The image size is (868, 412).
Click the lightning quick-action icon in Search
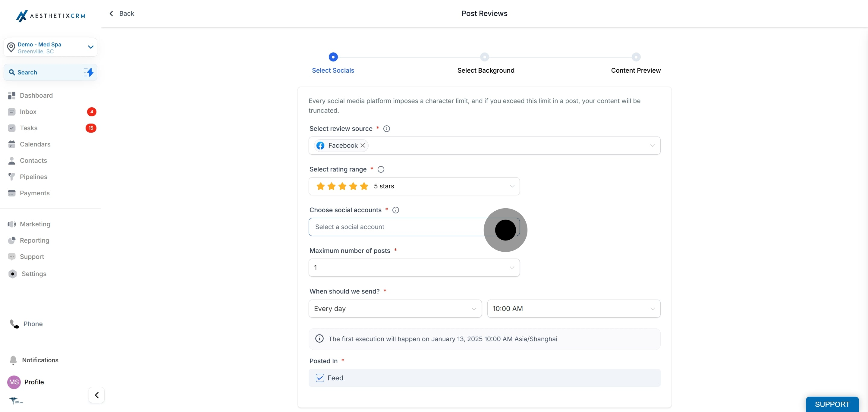tap(89, 72)
